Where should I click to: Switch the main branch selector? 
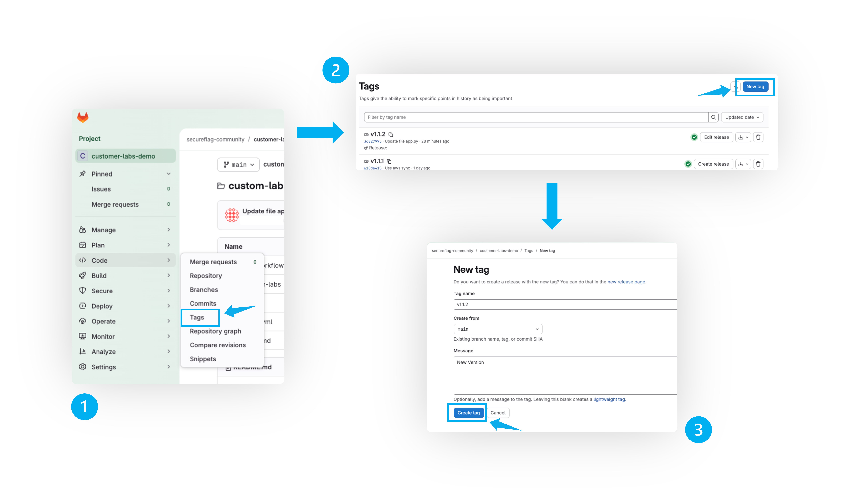click(x=238, y=165)
